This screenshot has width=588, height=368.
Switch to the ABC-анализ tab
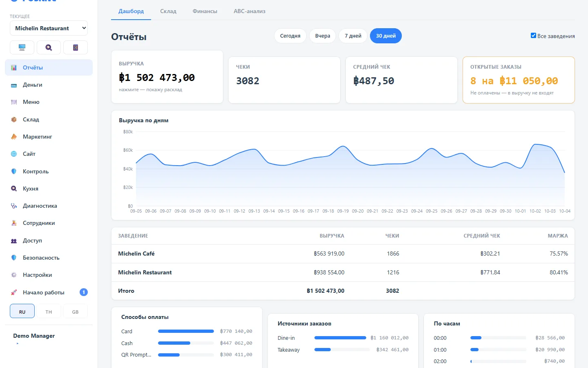tap(249, 11)
